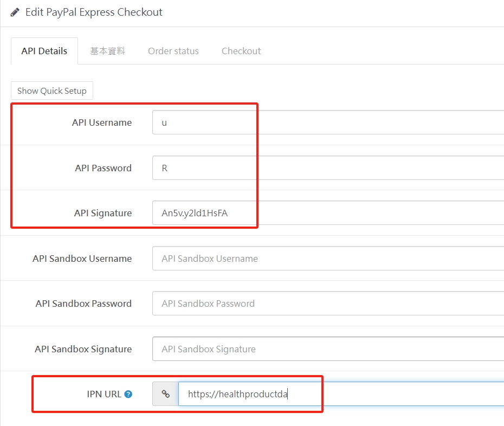The image size is (504, 426).
Task: Select the API Sandbox Username field
Action: [328, 259]
